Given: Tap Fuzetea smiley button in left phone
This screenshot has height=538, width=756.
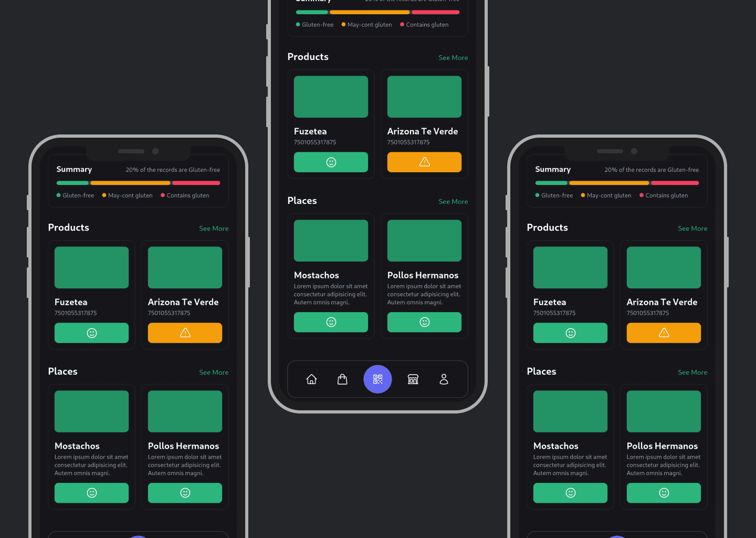Looking at the screenshot, I should 91,333.
